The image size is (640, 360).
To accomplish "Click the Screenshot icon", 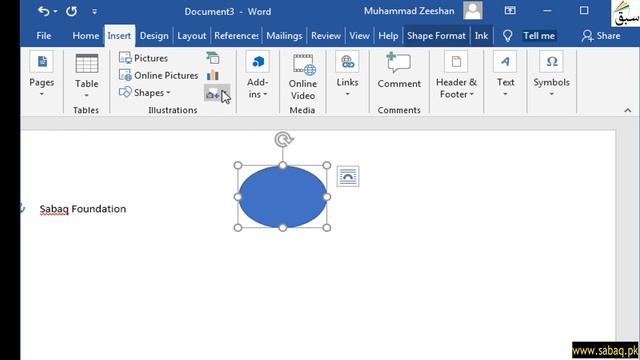I will click(x=217, y=94).
